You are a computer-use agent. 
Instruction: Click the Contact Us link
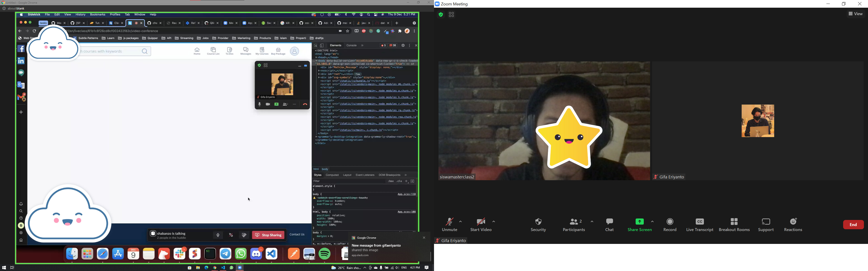[x=297, y=235]
